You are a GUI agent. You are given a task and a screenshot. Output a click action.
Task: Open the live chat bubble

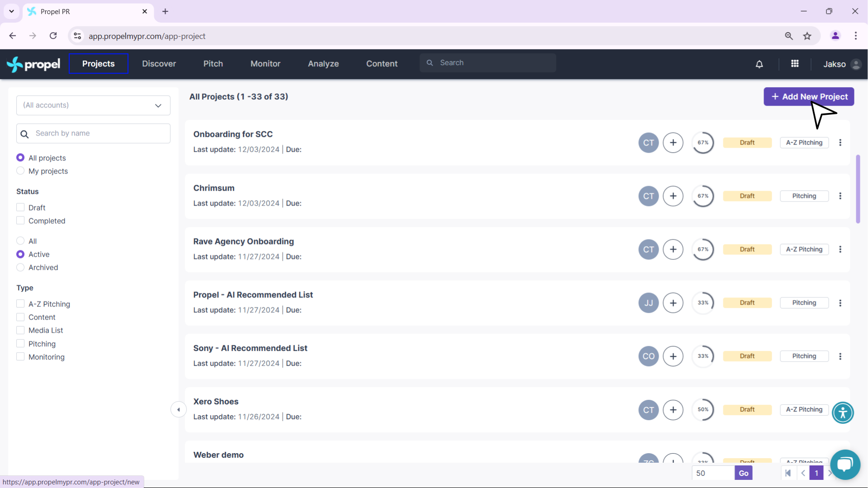pyautogui.click(x=844, y=464)
